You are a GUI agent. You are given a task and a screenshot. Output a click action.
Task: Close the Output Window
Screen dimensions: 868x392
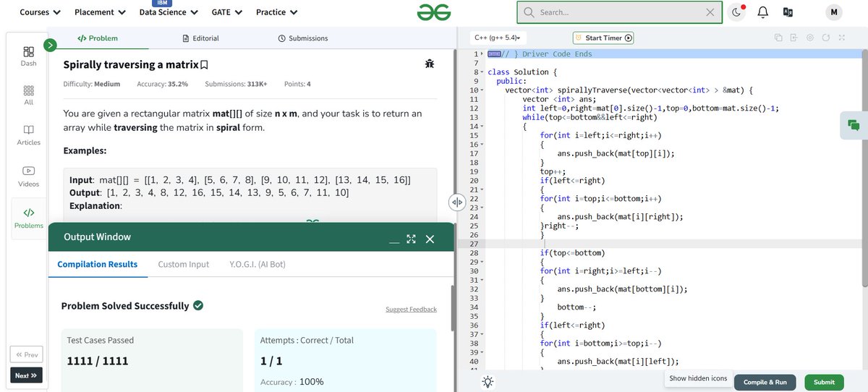click(430, 239)
